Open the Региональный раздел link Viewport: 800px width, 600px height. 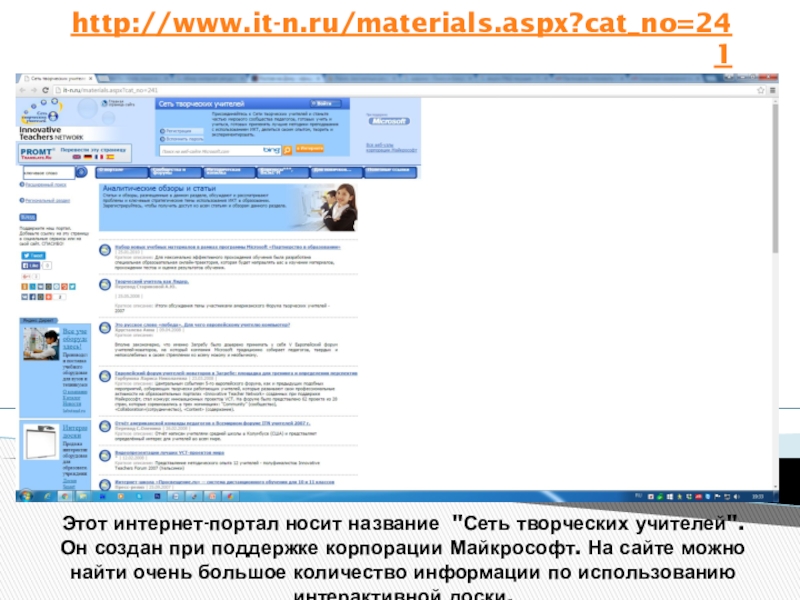pyautogui.click(x=47, y=201)
